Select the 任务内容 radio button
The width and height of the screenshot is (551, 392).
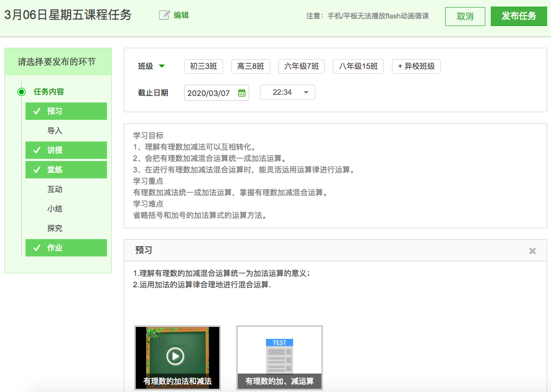coord(21,92)
